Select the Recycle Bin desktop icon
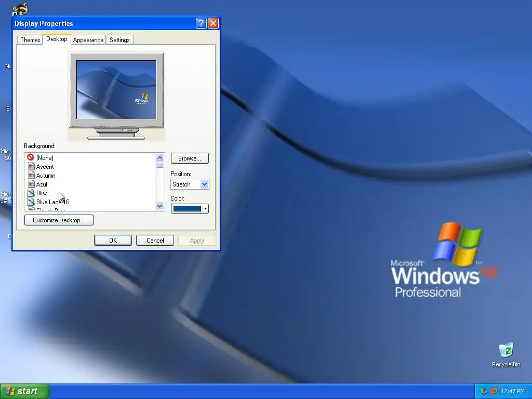This screenshot has height=399, width=532. pyautogui.click(x=506, y=355)
